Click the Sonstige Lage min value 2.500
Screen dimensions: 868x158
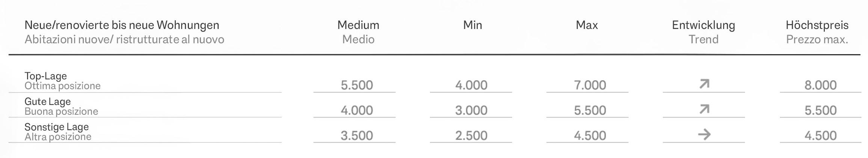[x=471, y=135]
